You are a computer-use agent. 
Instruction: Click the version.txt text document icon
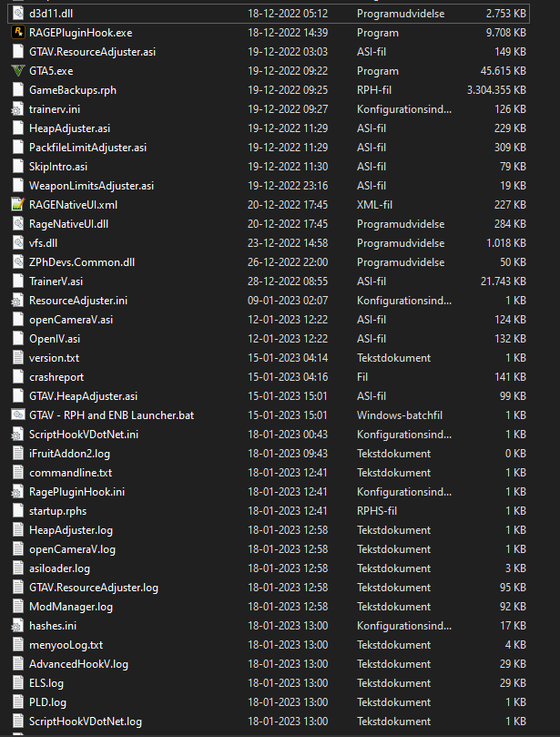[17, 358]
